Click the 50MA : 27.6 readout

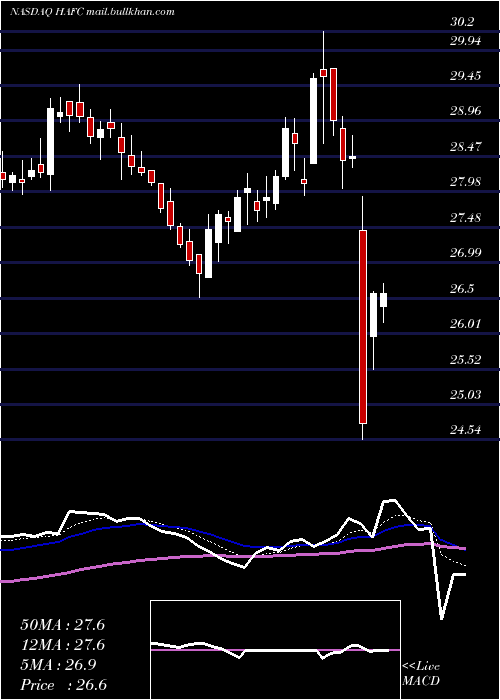[62, 625]
